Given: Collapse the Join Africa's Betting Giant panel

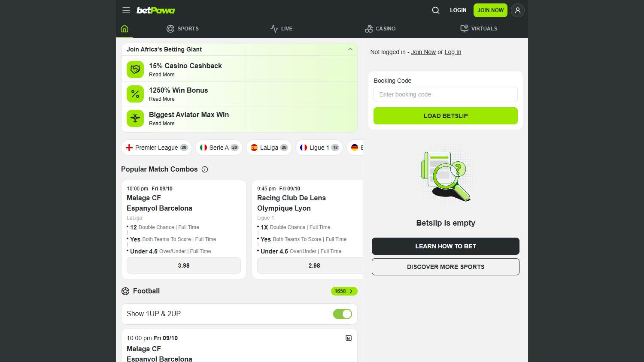Looking at the screenshot, I should pyautogui.click(x=350, y=49).
